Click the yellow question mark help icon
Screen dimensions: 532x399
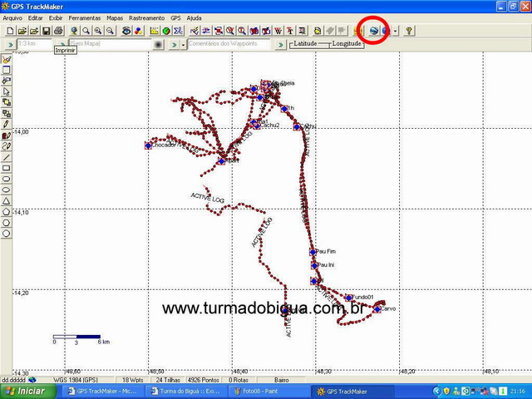tap(409, 31)
